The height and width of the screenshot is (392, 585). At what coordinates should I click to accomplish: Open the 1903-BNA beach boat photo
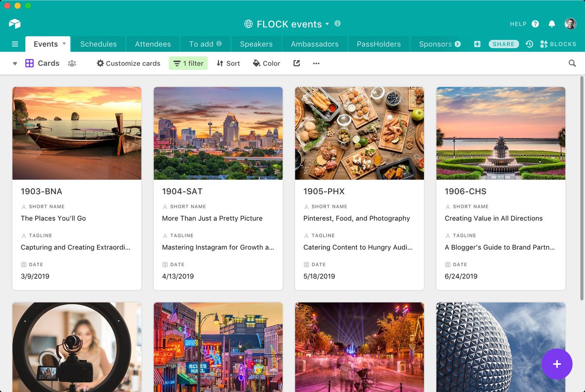(x=77, y=133)
